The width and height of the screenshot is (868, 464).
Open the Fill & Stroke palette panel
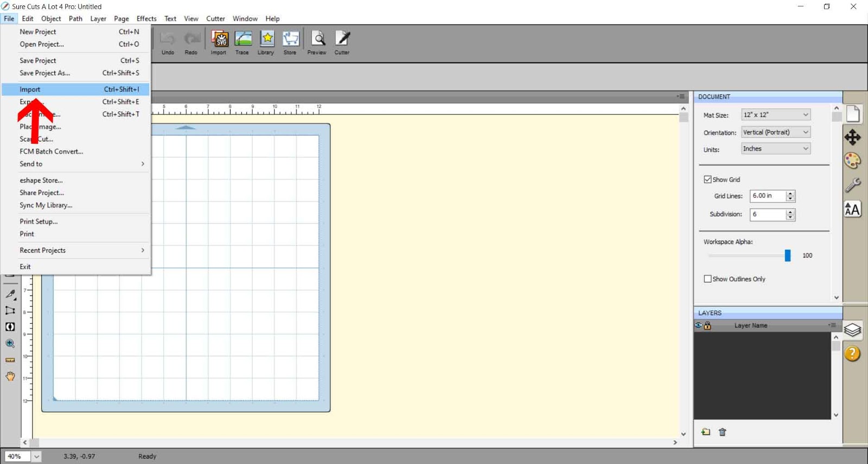click(x=853, y=161)
